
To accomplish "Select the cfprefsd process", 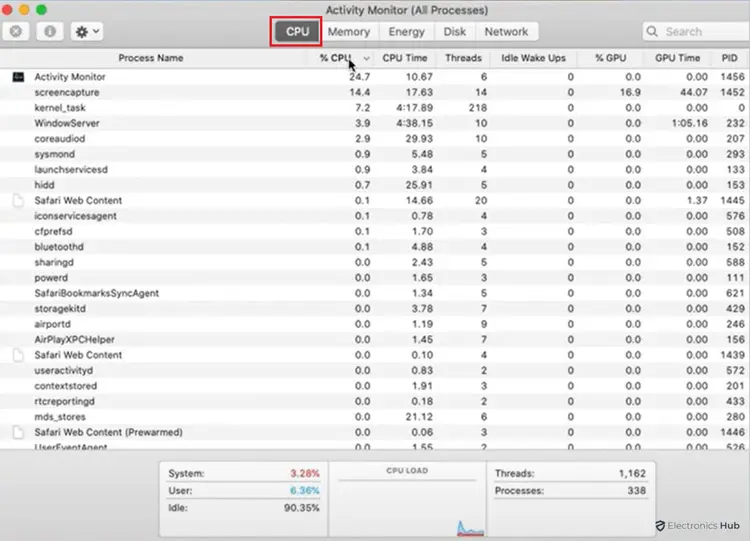I will coord(54,231).
